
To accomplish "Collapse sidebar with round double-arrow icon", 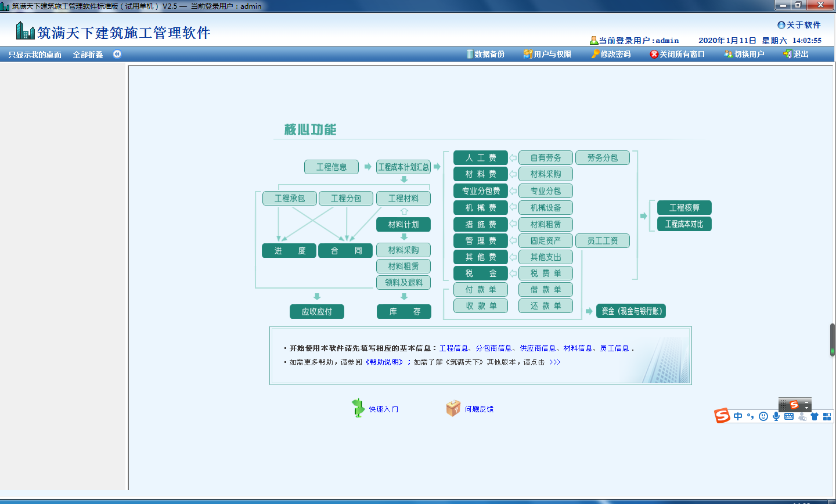I will 117,54.
